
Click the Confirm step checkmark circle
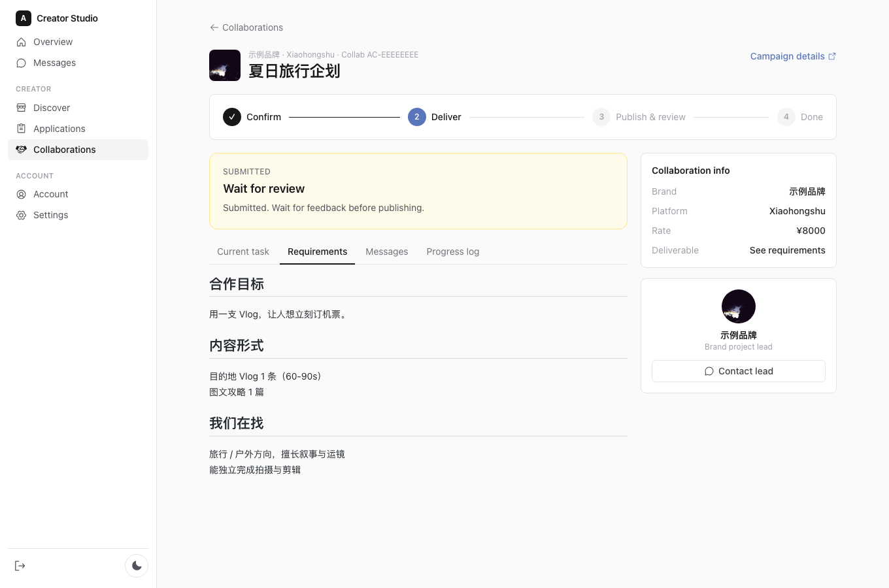(232, 117)
